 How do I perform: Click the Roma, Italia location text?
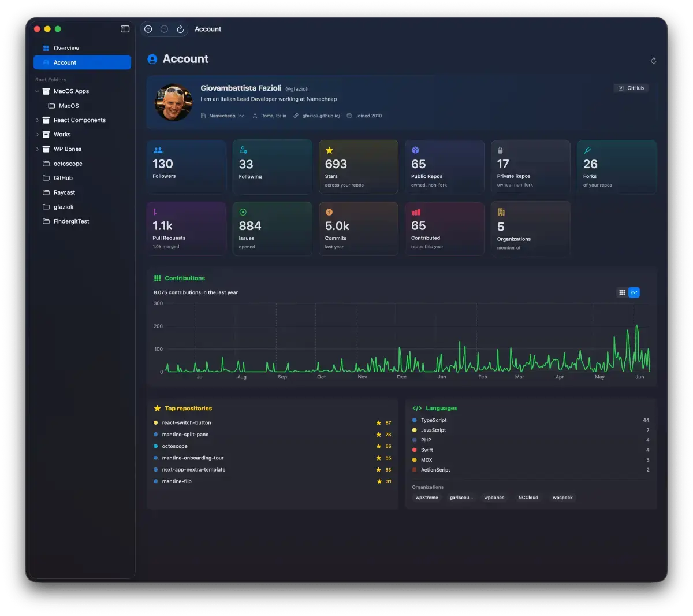pyautogui.click(x=274, y=116)
